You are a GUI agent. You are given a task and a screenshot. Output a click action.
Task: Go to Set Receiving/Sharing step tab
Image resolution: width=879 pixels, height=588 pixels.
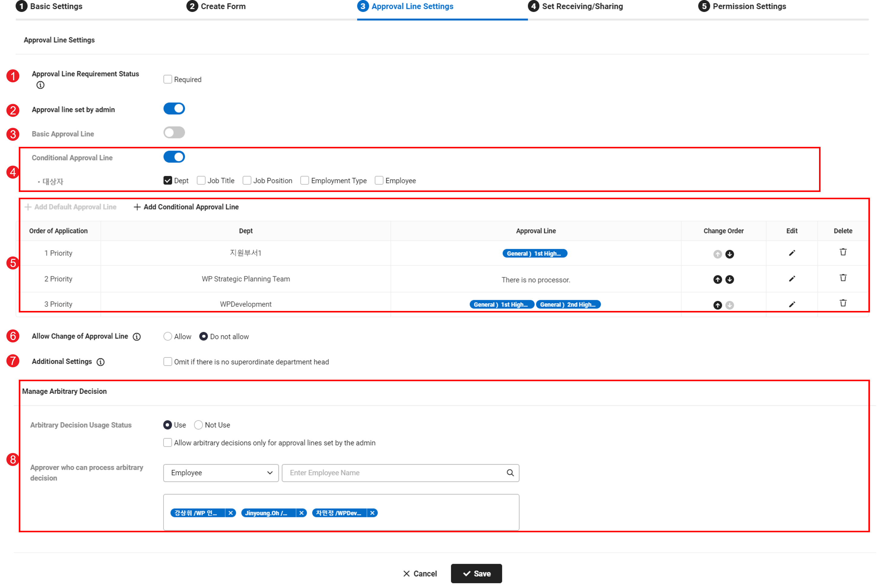pyautogui.click(x=582, y=6)
